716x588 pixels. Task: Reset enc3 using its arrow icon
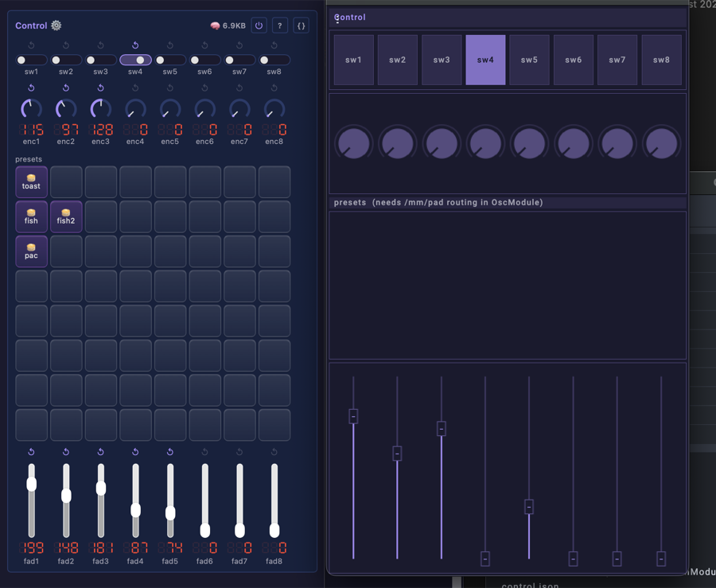(100, 88)
